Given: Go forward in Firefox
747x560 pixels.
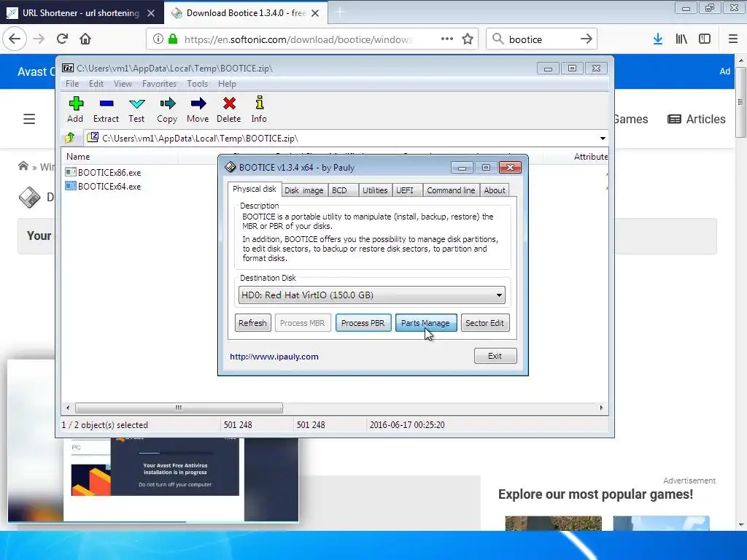Looking at the screenshot, I should coord(39,39).
